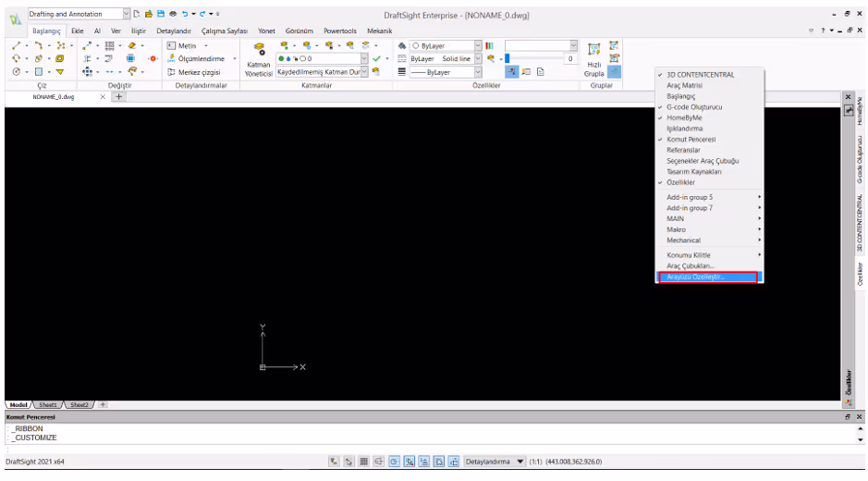Select the Hatch tool in Çiz group
The width and height of the screenshot is (868, 481).
click(x=38, y=71)
